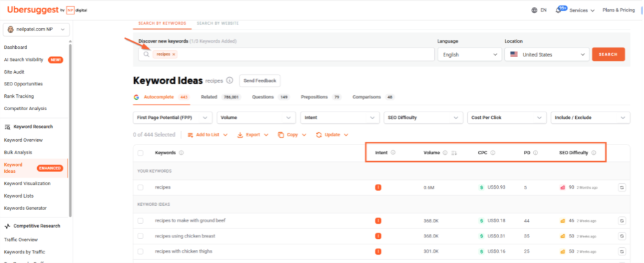Click info icon beside Keywords column header

pyautogui.click(x=182, y=152)
